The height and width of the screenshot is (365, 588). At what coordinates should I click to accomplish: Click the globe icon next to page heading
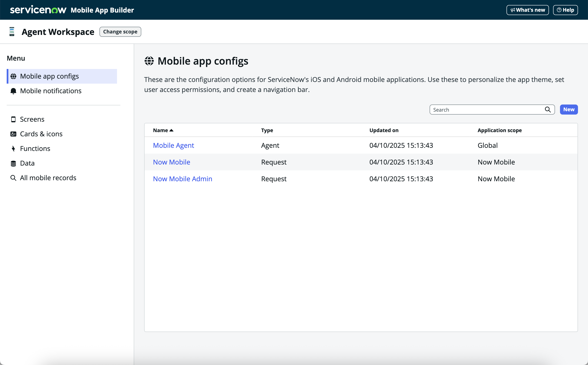tap(149, 61)
